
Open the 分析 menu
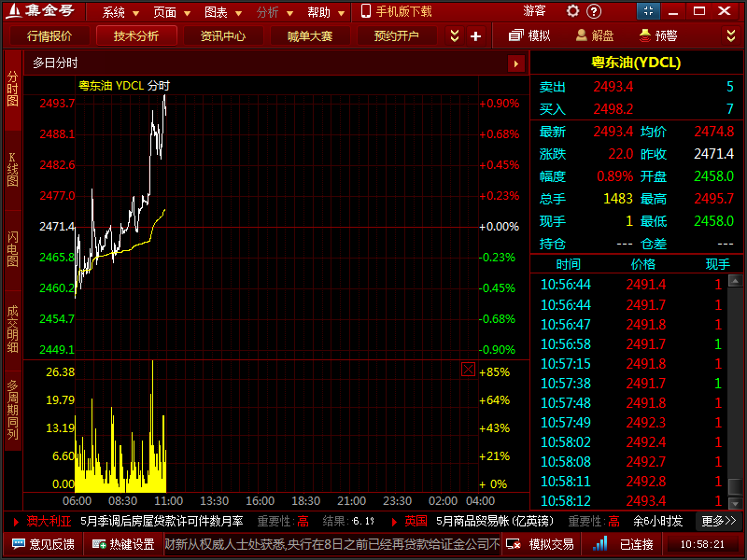(x=274, y=12)
